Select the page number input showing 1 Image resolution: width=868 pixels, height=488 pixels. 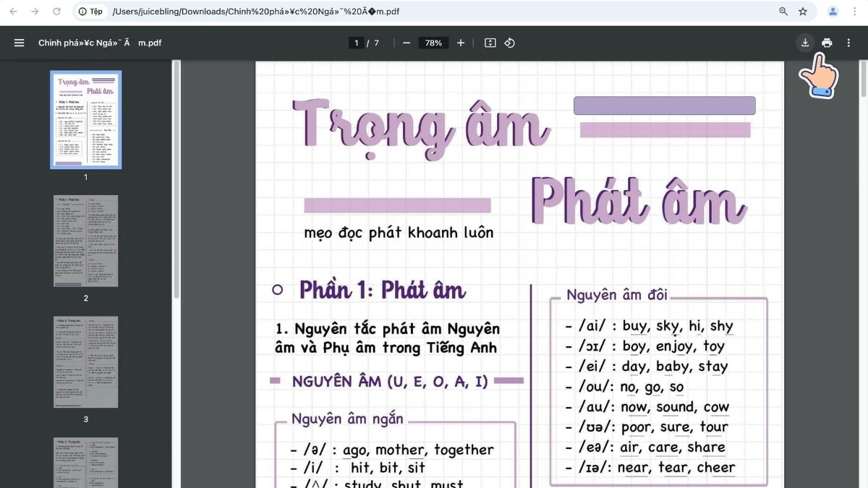coord(356,43)
